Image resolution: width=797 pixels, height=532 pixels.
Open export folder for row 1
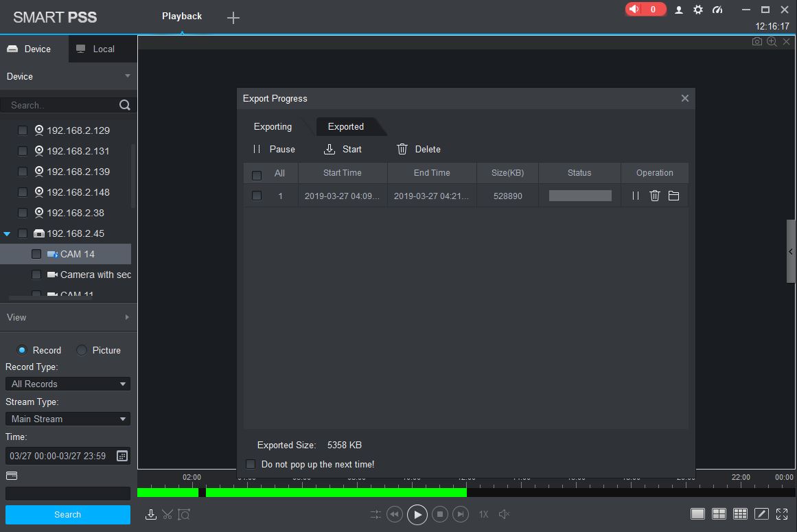tap(673, 196)
